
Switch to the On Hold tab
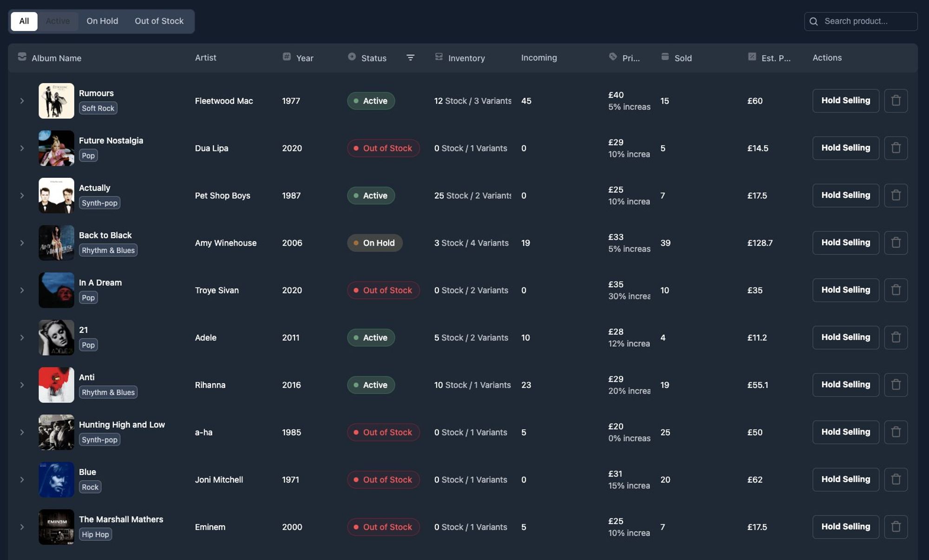[102, 21]
